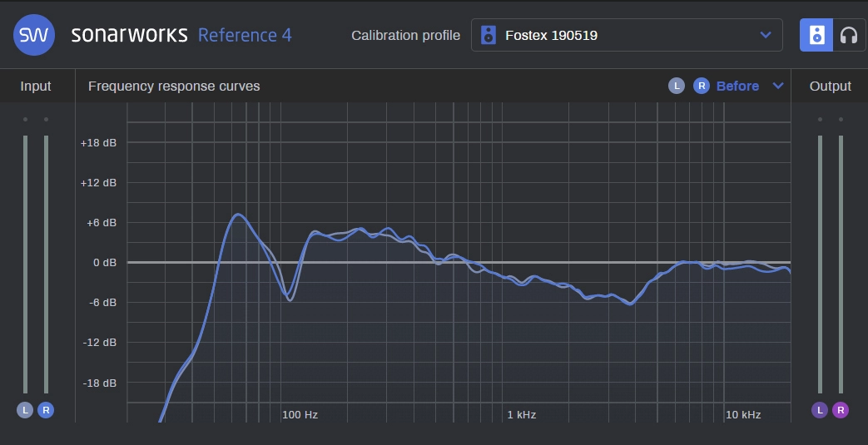Click the round SW logo icon

[34, 35]
